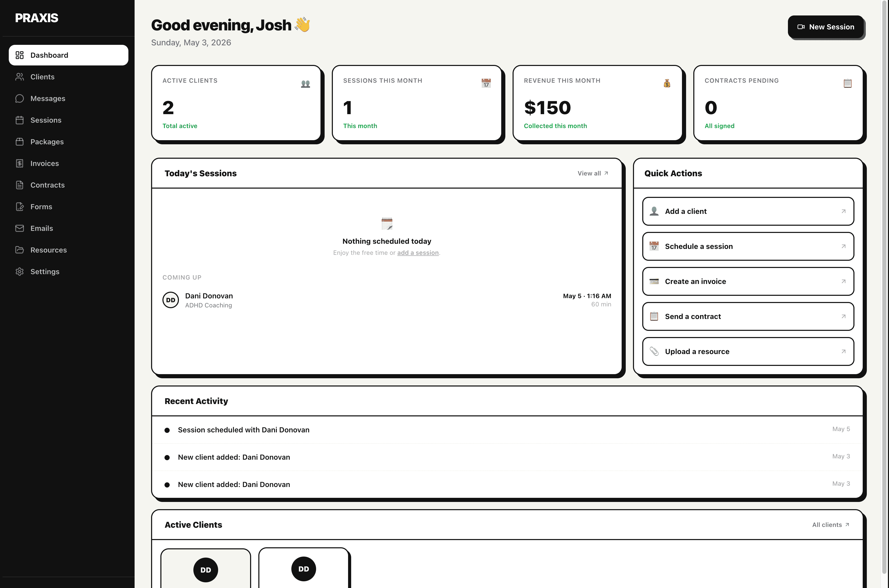The image size is (889, 588).
Task: Click the Sessions calendar icon in the sidebar
Action: pyautogui.click(x=20, y=120)
